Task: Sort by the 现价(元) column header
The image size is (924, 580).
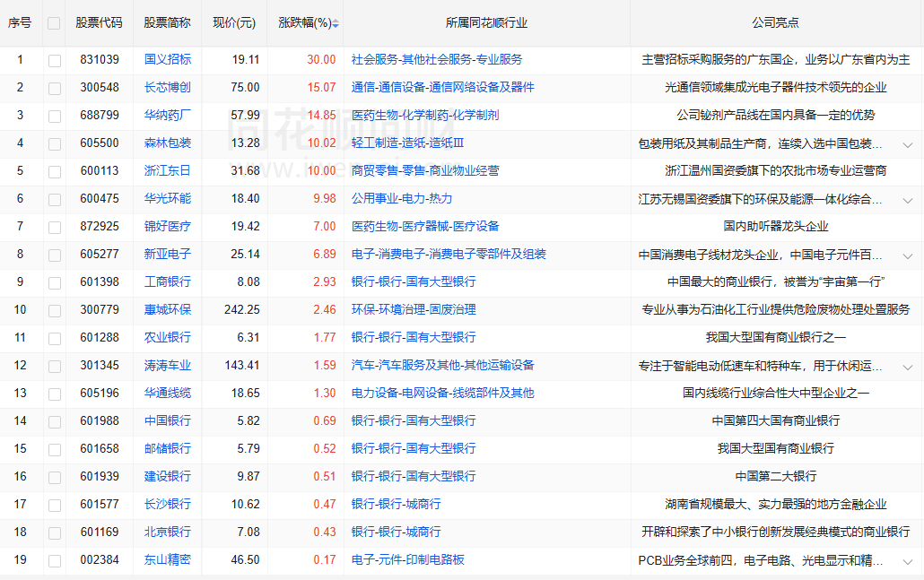Action: click(x=234, y=23)
